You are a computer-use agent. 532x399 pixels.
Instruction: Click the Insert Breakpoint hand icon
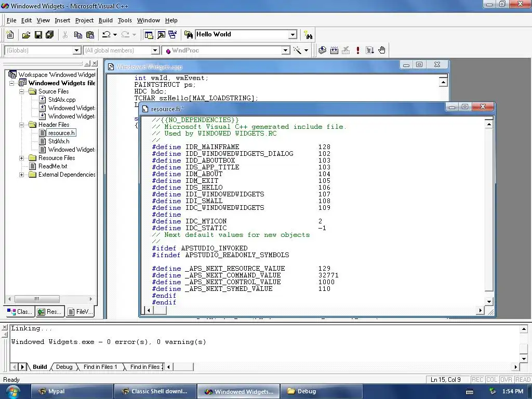[x=382, y=50]
